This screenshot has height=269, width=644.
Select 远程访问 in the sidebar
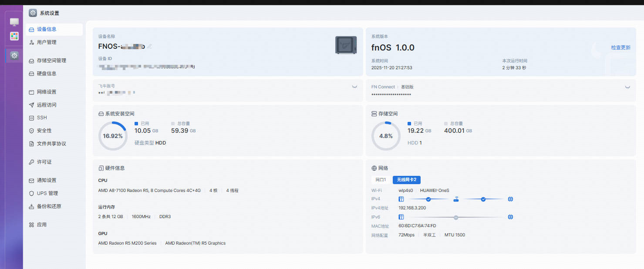[54, 105]
